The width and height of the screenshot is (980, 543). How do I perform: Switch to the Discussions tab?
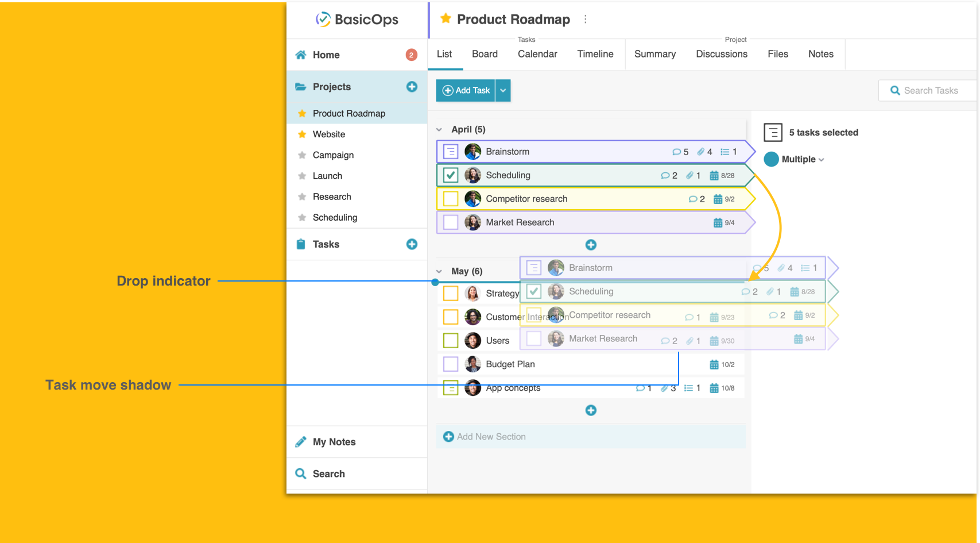[722, 54]
